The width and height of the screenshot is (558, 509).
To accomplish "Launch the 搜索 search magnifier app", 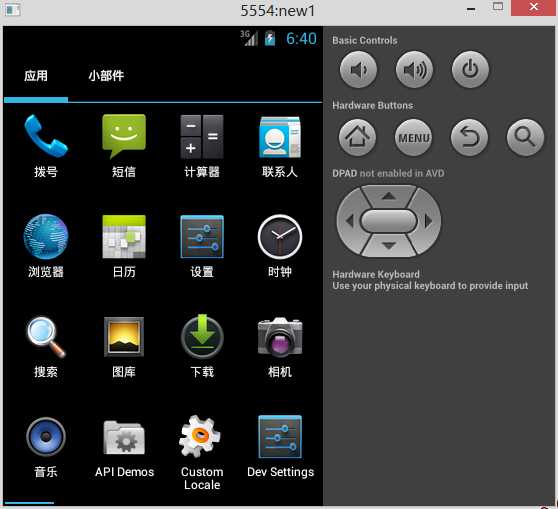I will [x=46, y=337].
